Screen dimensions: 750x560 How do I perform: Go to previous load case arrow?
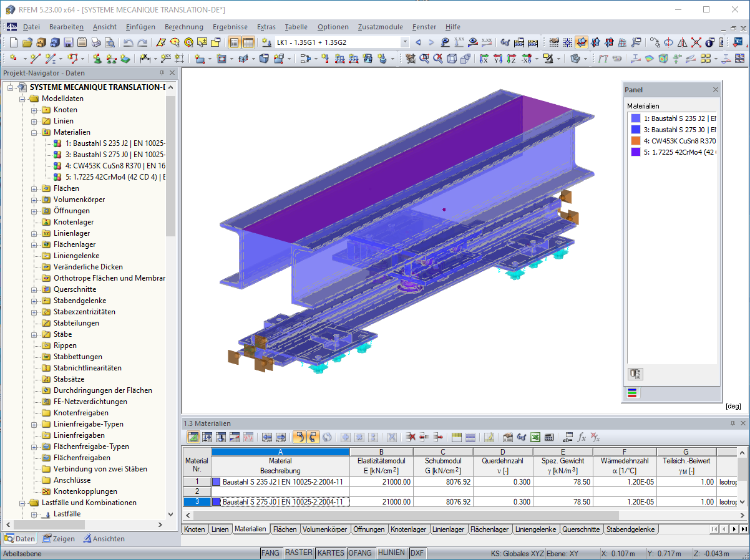point(418,42)
